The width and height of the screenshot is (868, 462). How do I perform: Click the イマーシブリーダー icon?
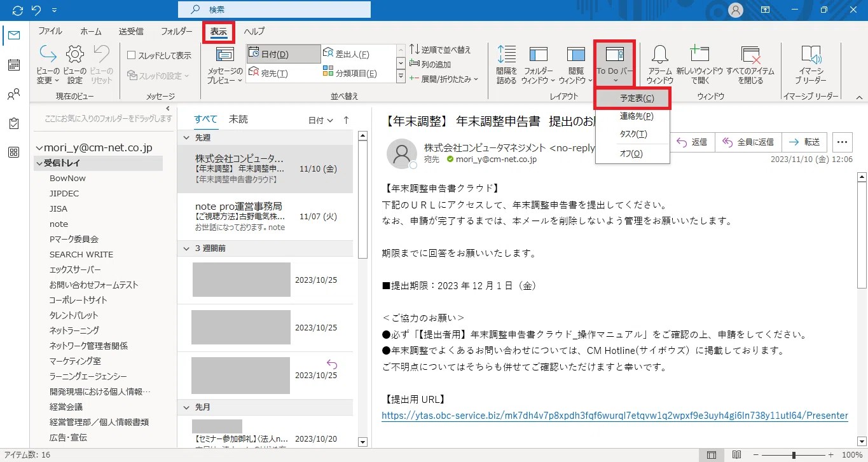(811, 55)
